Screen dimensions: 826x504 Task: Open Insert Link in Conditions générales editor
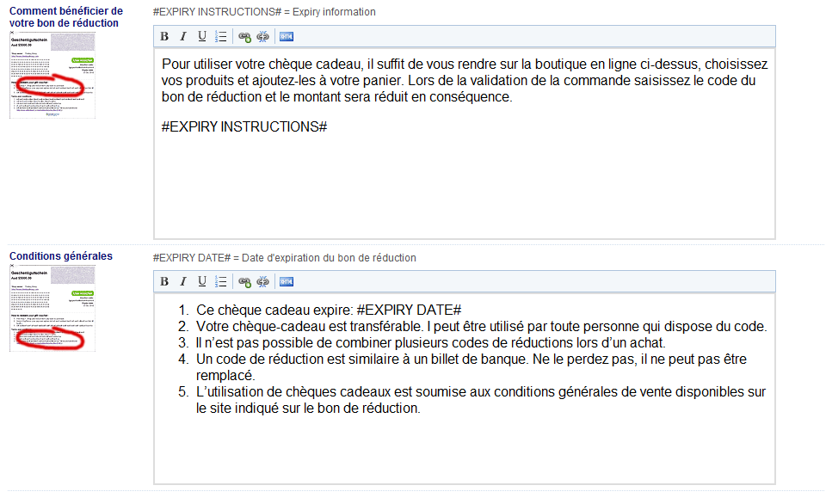(x=244, y=281)
